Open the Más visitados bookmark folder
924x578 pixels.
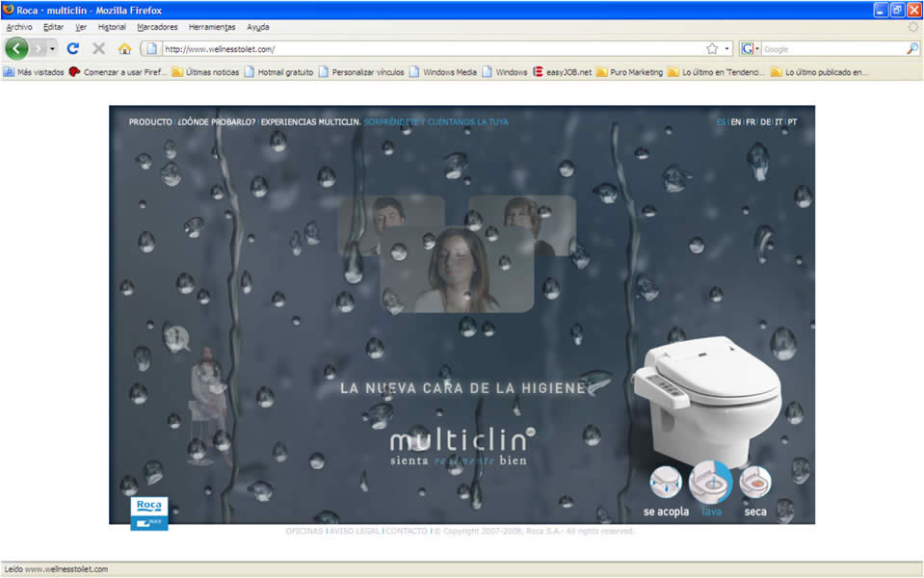coord(34,72)
